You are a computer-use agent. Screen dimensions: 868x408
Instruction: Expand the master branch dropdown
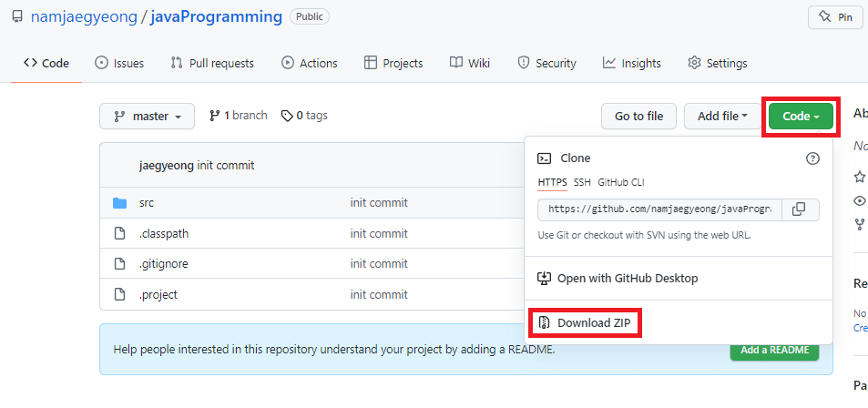(x=148, y=117)
